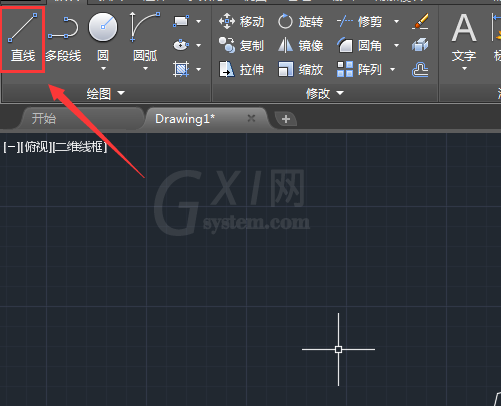Click the hatch fill icon
Screen dimensions: 501x406
[181, 69]
